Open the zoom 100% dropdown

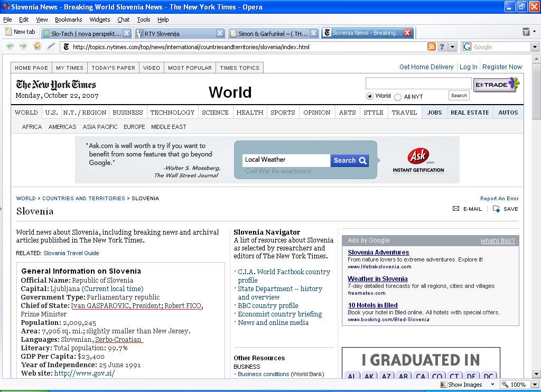(x=535, y=385)
